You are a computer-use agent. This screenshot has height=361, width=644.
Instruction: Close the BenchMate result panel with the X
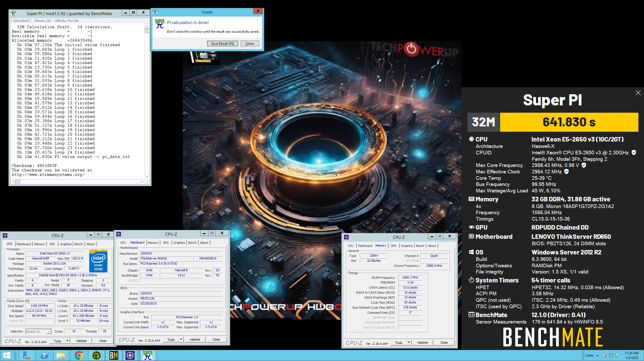[638, 93]
